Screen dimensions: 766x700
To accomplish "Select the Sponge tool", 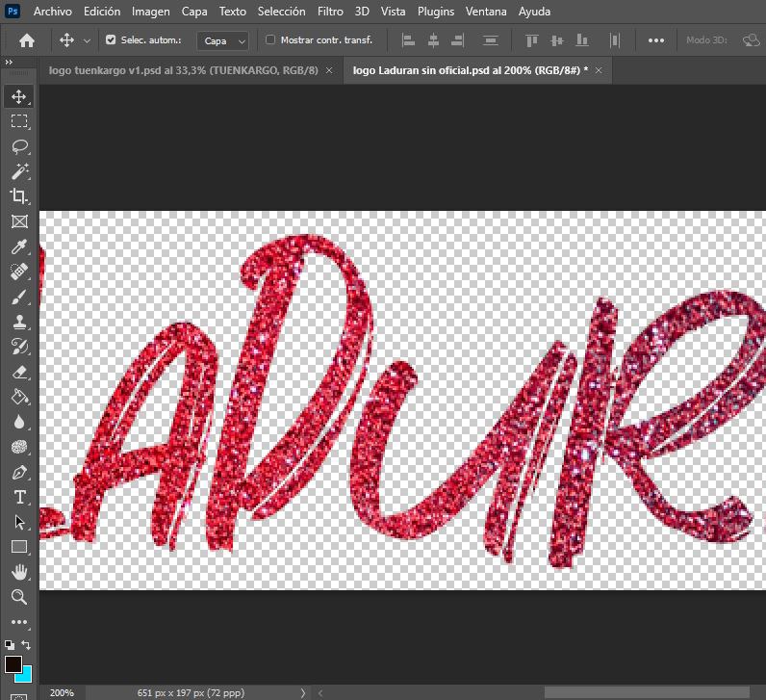I will pyautogui.click(x=19, y=448).
